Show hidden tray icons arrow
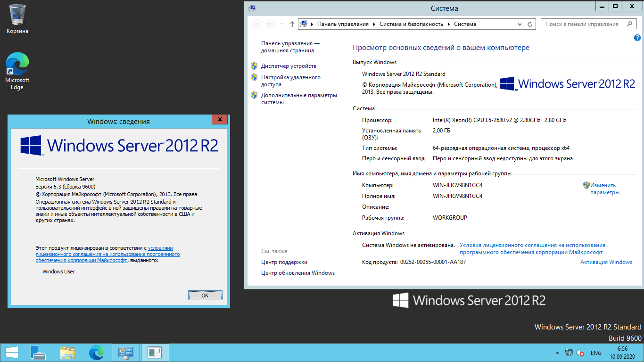644x362 pixels. click(558, 353)
